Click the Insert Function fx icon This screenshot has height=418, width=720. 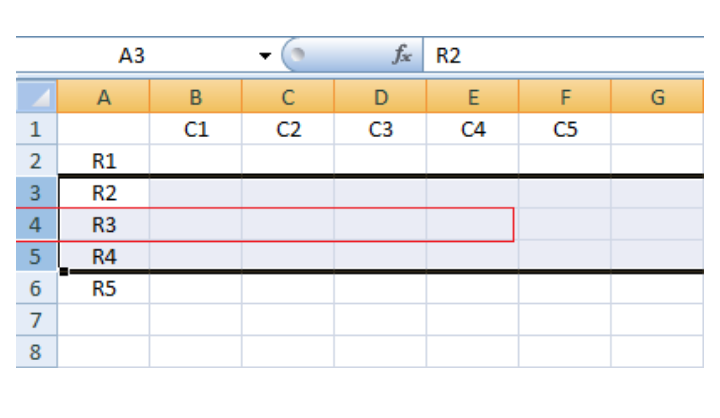[404, 57]
